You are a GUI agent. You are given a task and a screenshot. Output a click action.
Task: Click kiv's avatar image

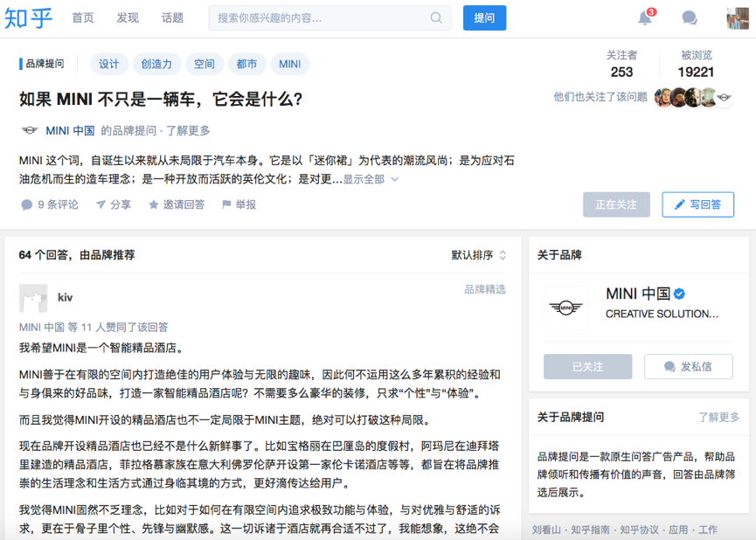pos(33,299)
